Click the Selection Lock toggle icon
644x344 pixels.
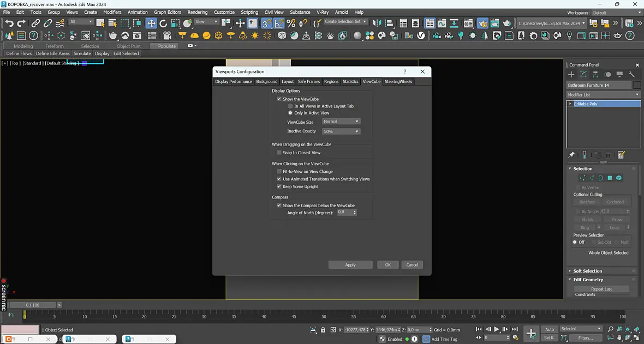pos(323,330)
